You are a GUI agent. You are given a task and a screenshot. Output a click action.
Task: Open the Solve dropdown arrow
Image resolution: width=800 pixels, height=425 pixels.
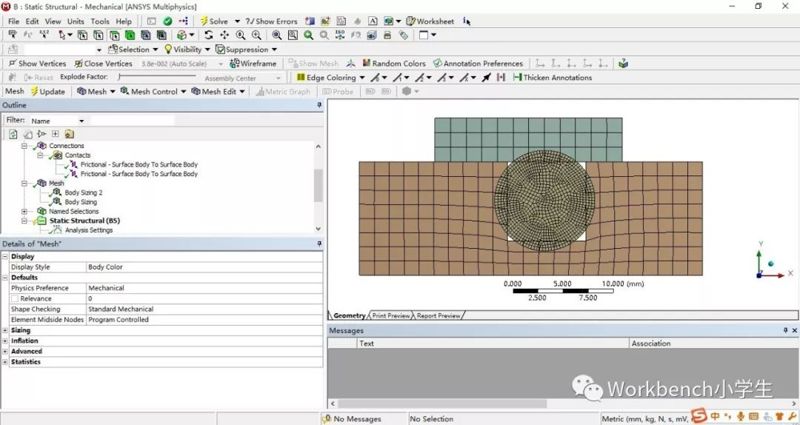pos(237,21)
